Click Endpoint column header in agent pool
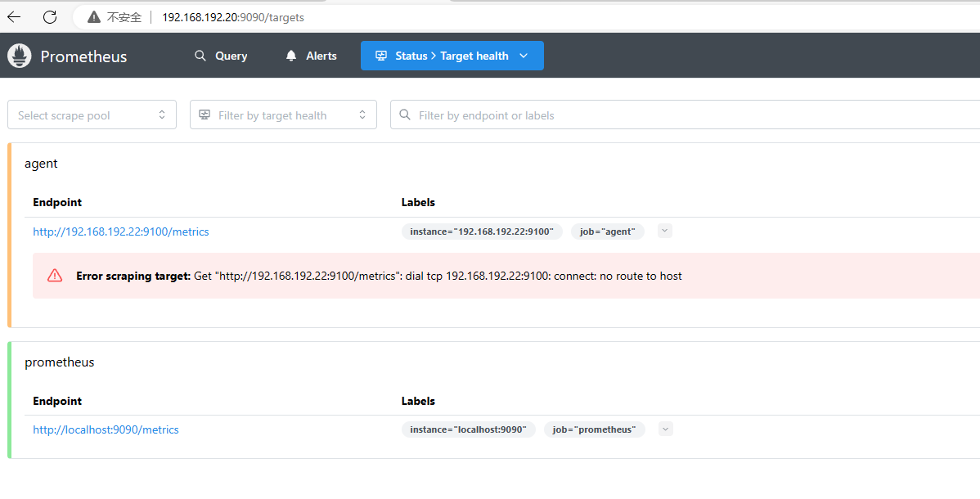980x499 pixels. [57, 202]
